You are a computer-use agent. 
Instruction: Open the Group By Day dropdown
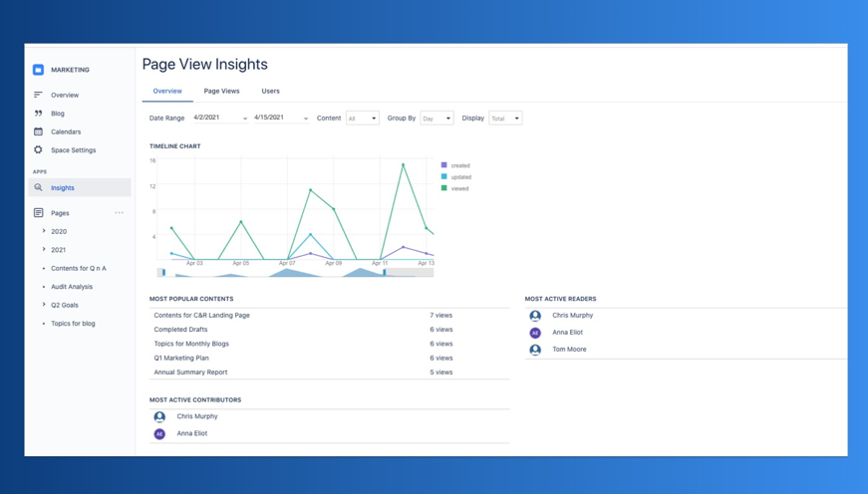click(x=436, y=119)
